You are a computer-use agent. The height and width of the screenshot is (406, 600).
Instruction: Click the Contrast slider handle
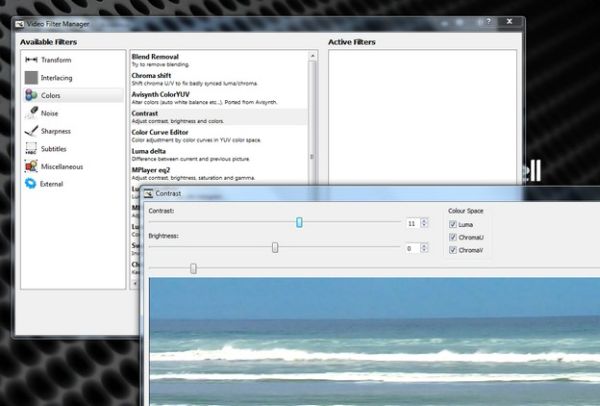pos(299,222)
